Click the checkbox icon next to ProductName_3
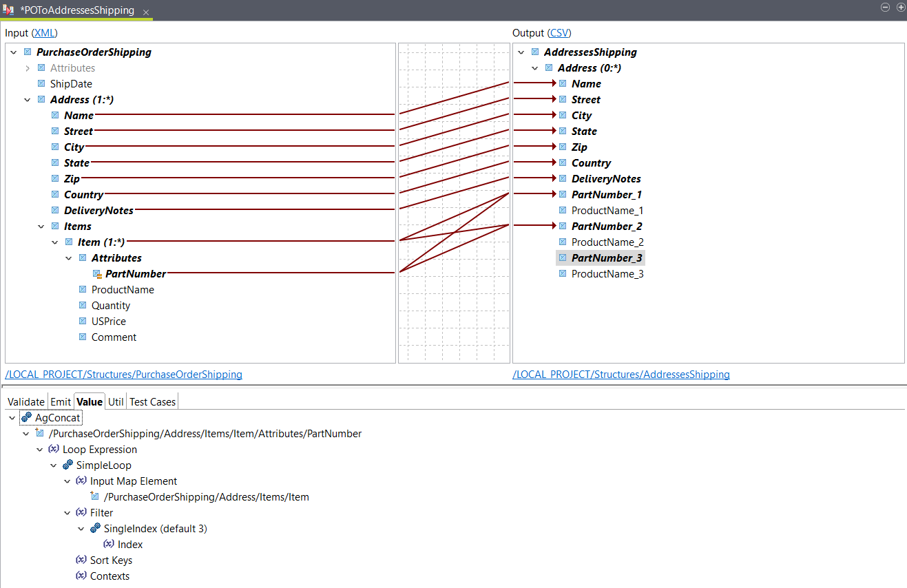 click(563, 273)
